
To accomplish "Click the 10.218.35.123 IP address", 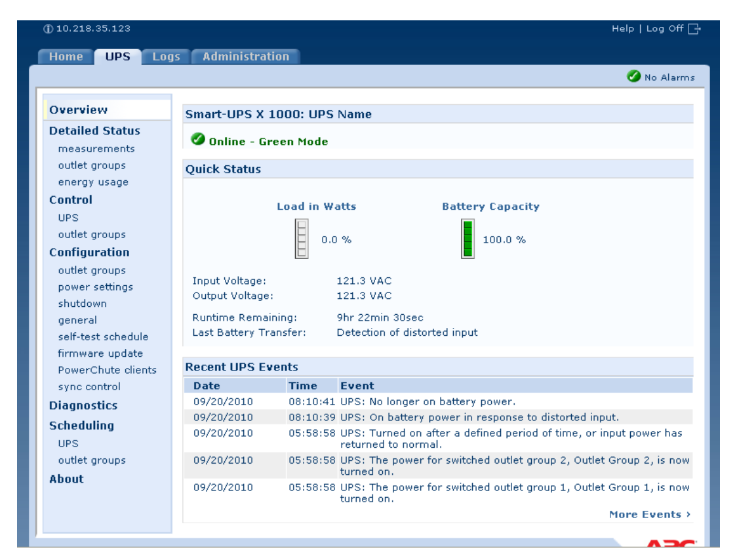I will [93, 29].
